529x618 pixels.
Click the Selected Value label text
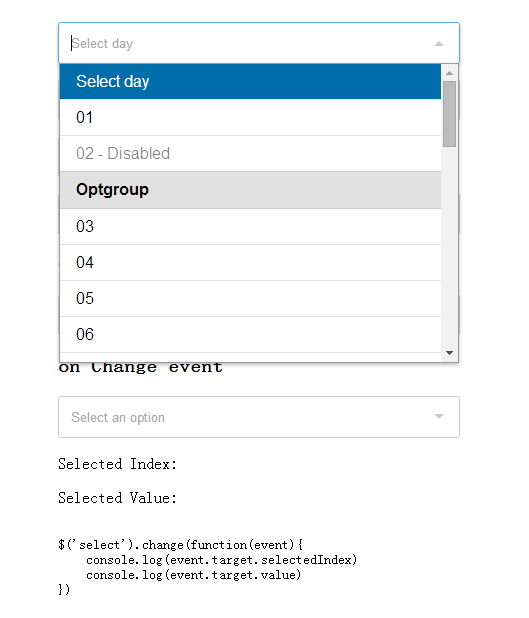pos(117,498)
